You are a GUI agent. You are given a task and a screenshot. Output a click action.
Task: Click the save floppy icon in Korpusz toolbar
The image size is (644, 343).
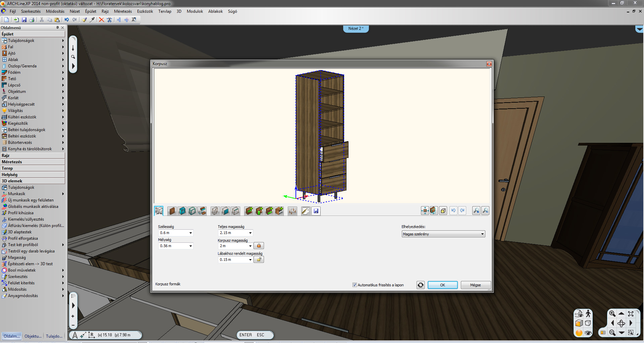tap(316, 211)
